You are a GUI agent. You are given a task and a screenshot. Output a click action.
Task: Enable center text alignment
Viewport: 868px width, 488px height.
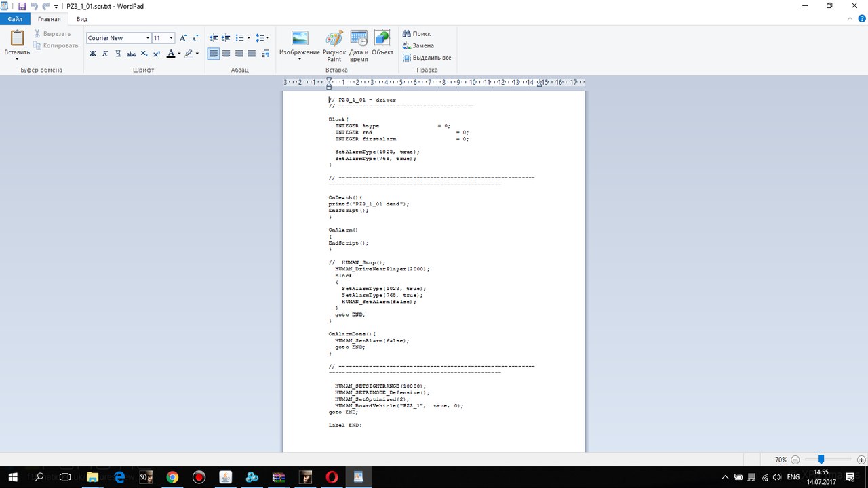pyautogui.click(x=226, y=54)
